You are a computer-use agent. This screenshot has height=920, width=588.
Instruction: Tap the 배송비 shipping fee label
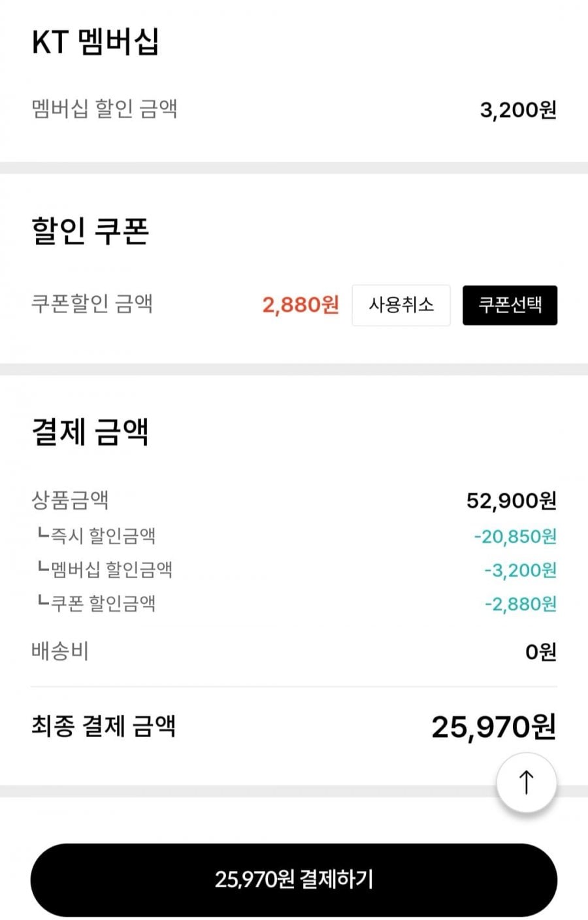click(60, 651)
